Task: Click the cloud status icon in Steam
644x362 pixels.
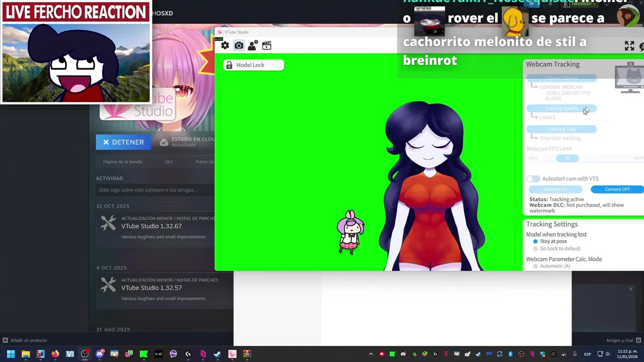Action: (x=164, y=142)
